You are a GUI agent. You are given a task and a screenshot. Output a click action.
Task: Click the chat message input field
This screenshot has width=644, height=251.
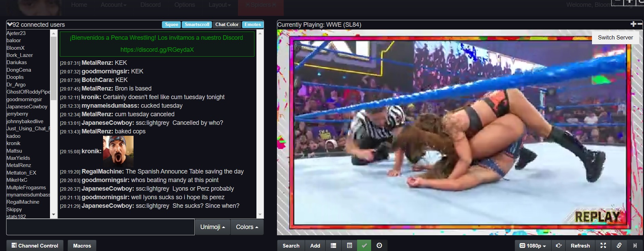click(x=100, y=227)
